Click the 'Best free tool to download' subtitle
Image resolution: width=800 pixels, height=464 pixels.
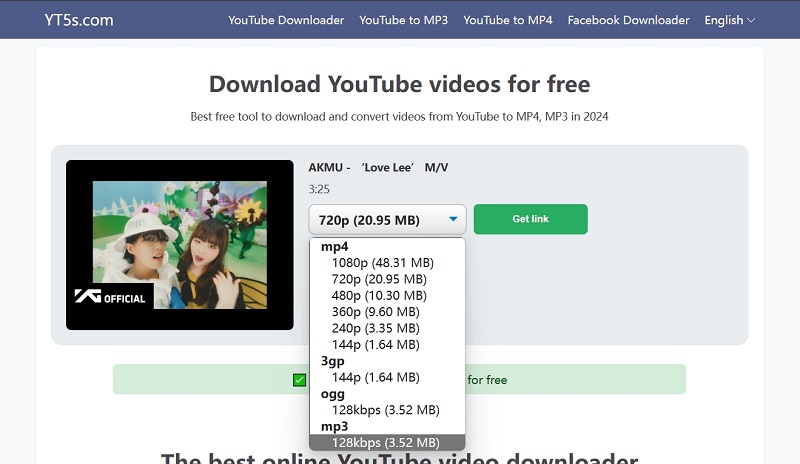coord(399,116)
